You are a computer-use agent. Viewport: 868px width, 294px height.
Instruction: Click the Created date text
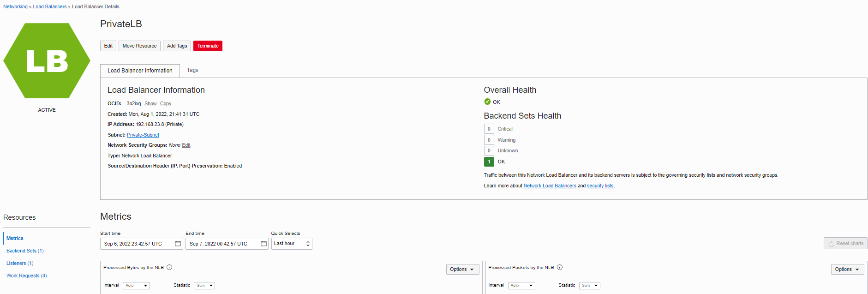click(x=154, y=114)
